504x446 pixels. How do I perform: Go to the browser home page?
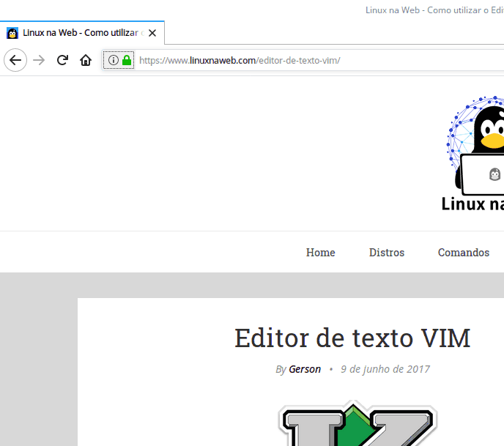pyautogui.click(x=86, y=60)
